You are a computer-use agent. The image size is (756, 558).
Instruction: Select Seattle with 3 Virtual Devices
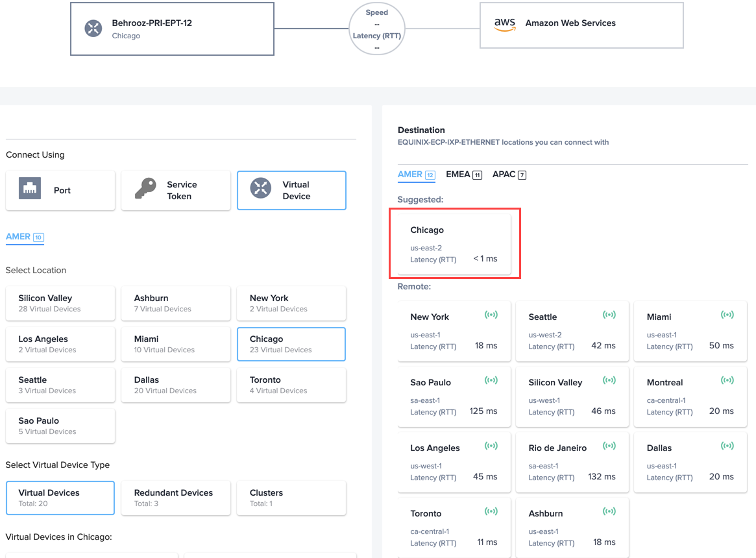[x=60, y=385]
